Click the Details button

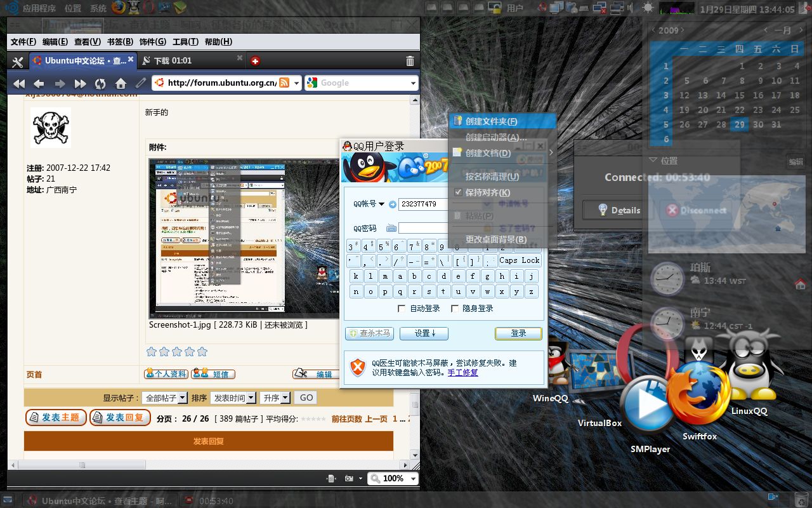pos(619,210)
